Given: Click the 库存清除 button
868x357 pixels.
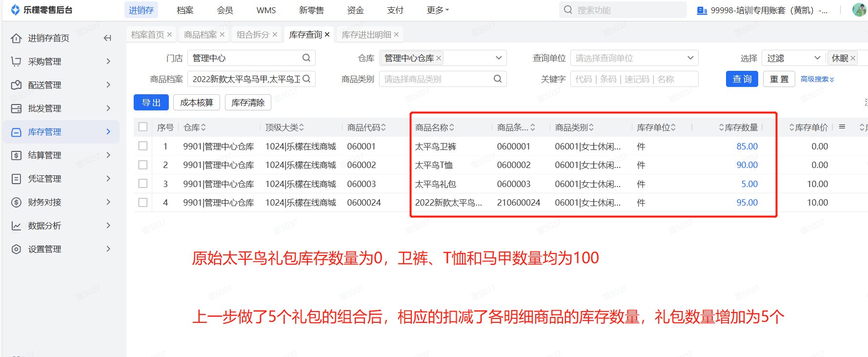Looking at the screenshot, I should coord(248,102).
